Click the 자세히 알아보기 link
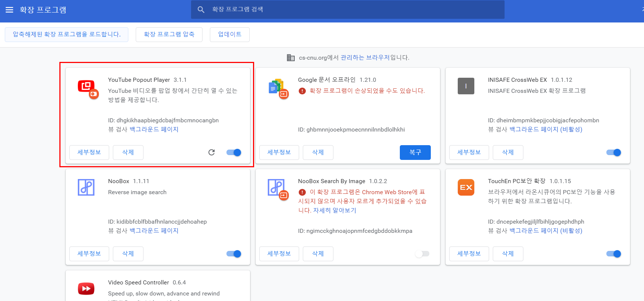Screen dimensions: 644x301 click(335, 210)
